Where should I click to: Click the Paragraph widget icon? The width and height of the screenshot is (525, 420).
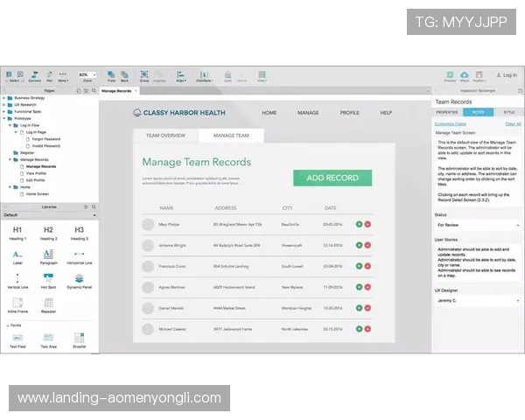47,255
